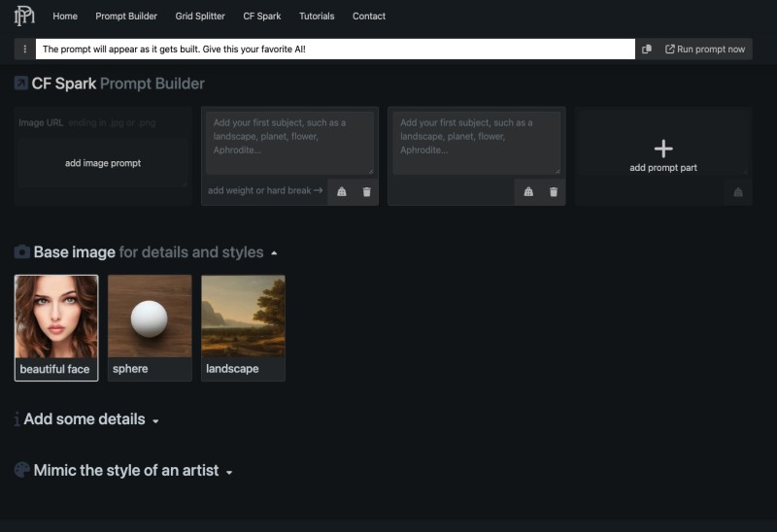Expand the Add some details section

coord(155,421)
